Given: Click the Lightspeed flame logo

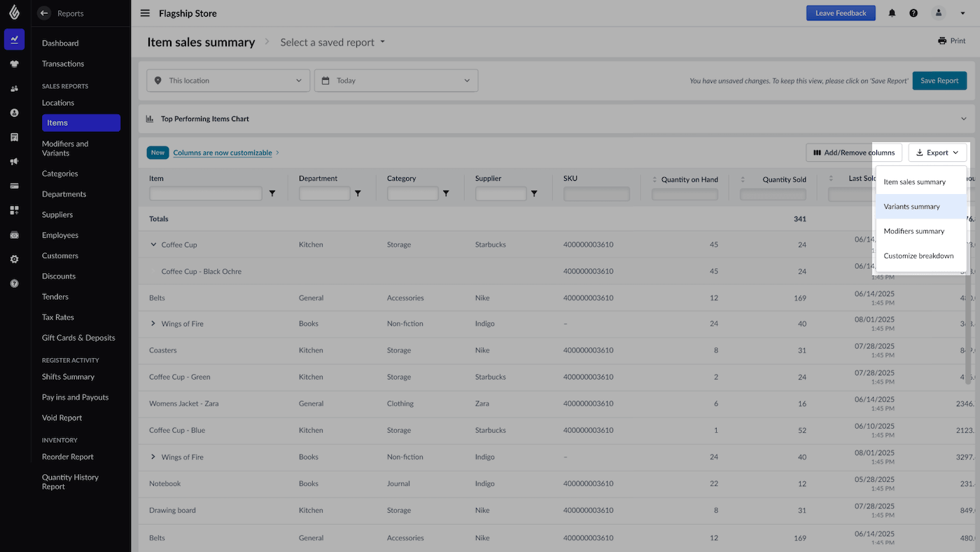Looking at the screenshot, I should (14, 12).
